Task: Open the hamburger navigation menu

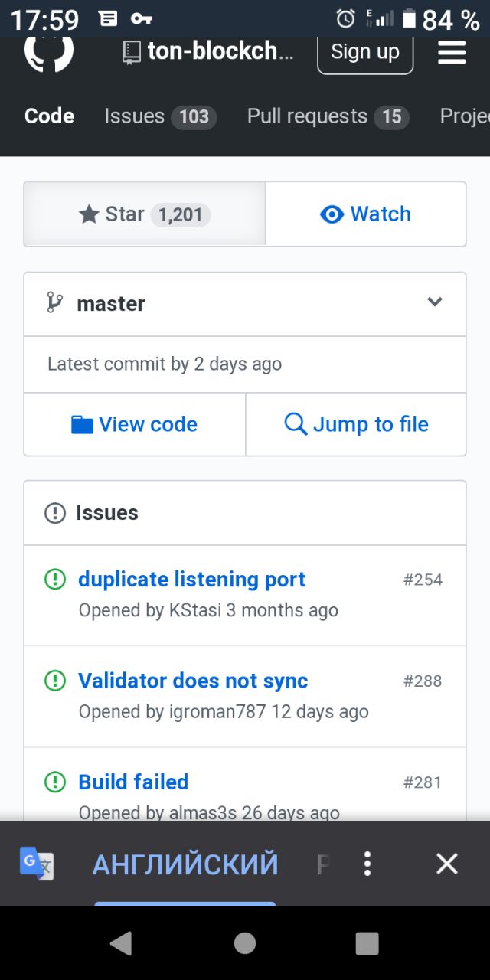Action: 452,52
